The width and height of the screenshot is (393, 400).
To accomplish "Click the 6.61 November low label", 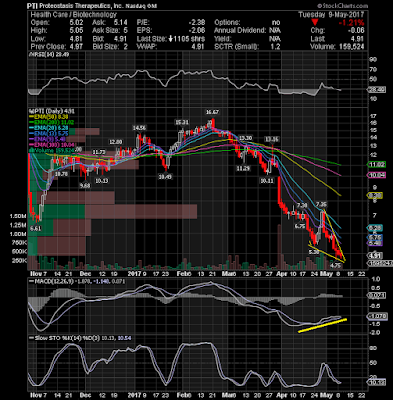I will (x=36, y=228).
